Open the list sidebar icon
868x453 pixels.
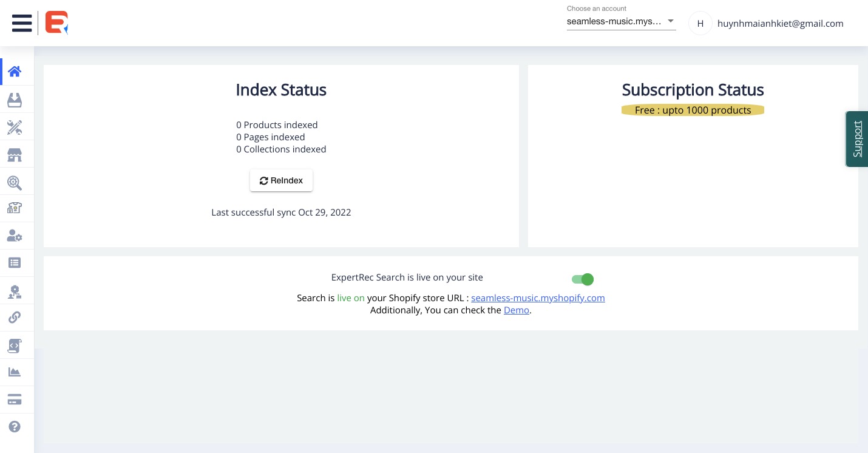coord(15,263)
